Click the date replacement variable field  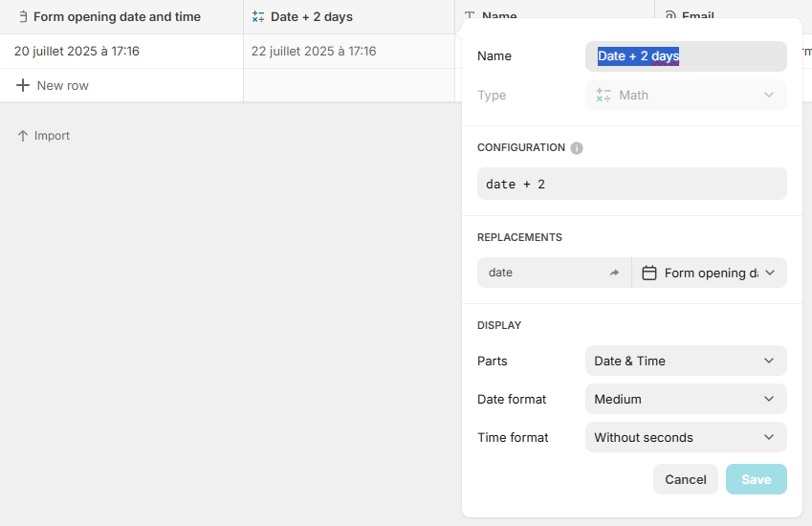(x=540, y=273)
